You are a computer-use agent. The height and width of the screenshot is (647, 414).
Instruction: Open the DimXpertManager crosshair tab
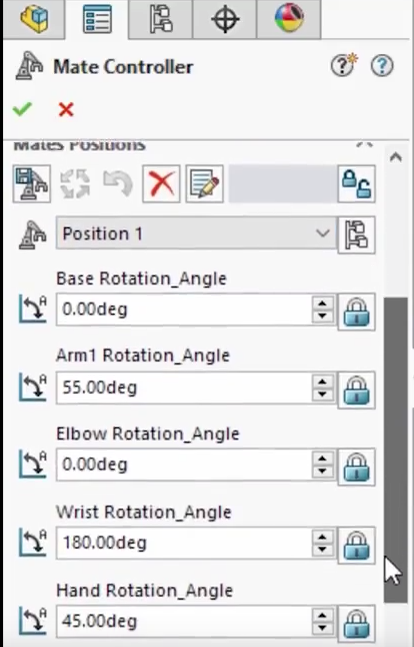coord(225,19)
